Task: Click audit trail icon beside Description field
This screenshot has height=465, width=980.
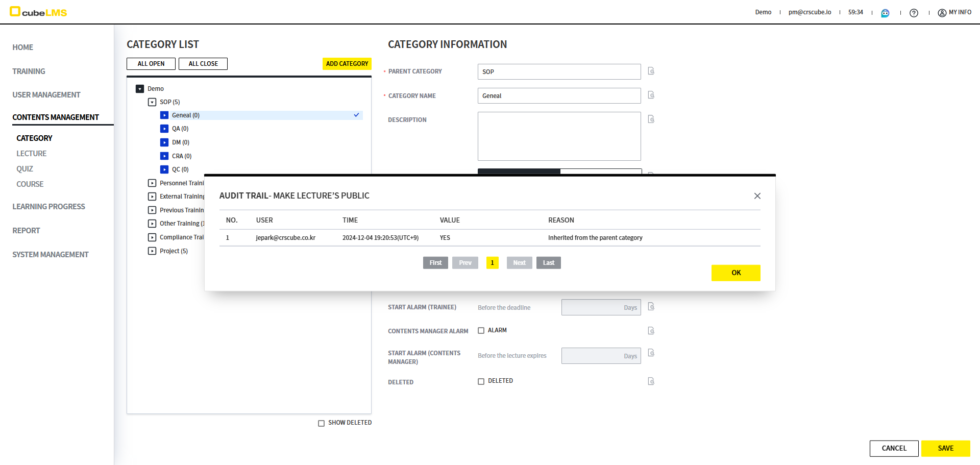Action: click(651, 119)
